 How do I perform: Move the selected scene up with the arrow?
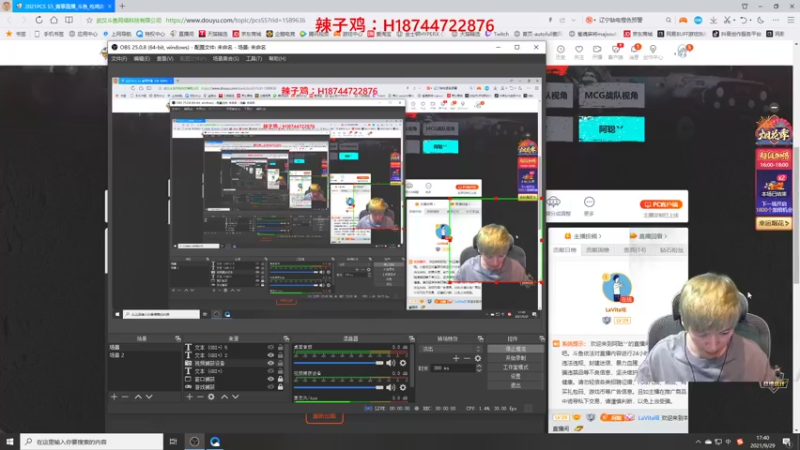pos(138,396)
